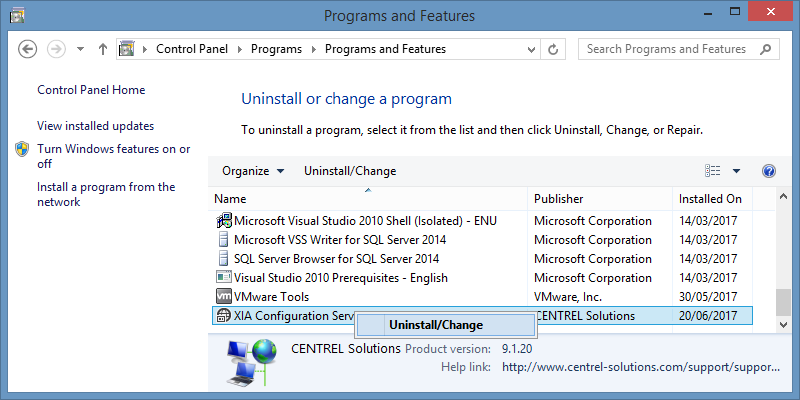
Task: Open the Organize dropdown menu
Action: [253, 171]
